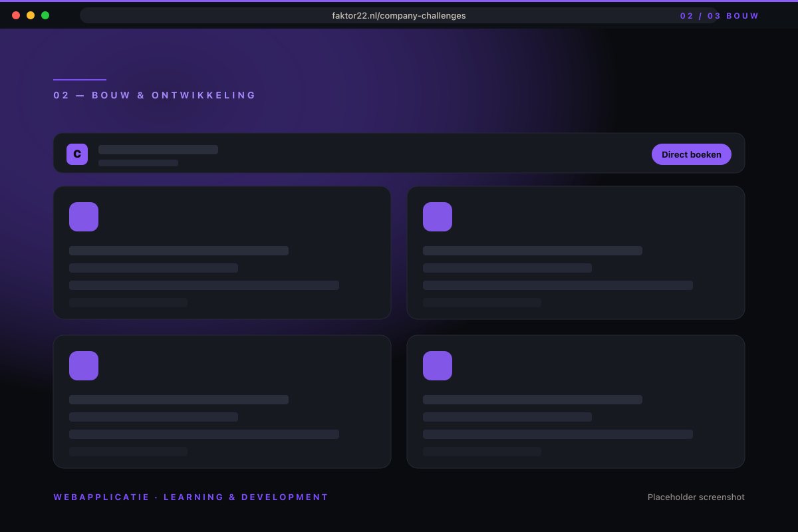
Task: Click the 'Placeholder screenshot' caption
Action: coord(696,497)
